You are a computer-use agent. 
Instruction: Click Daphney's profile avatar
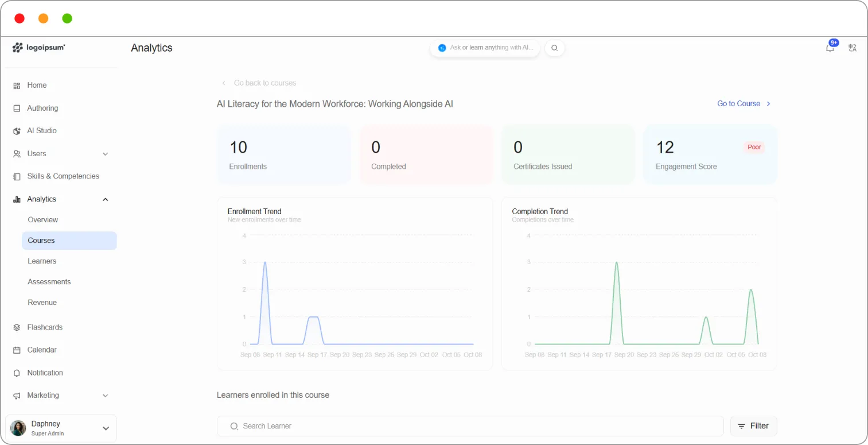pyautogui.click(x=18, y=428)
